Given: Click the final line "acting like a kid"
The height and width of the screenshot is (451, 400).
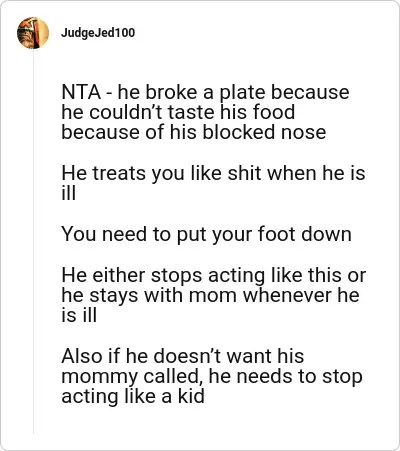Looking at the screenshot, I should coord(133,397).
